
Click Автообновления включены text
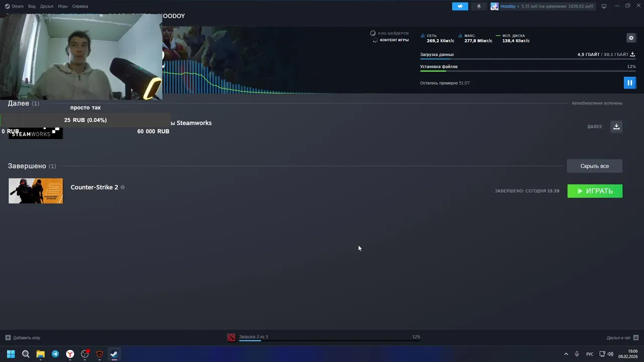[597, 103]
